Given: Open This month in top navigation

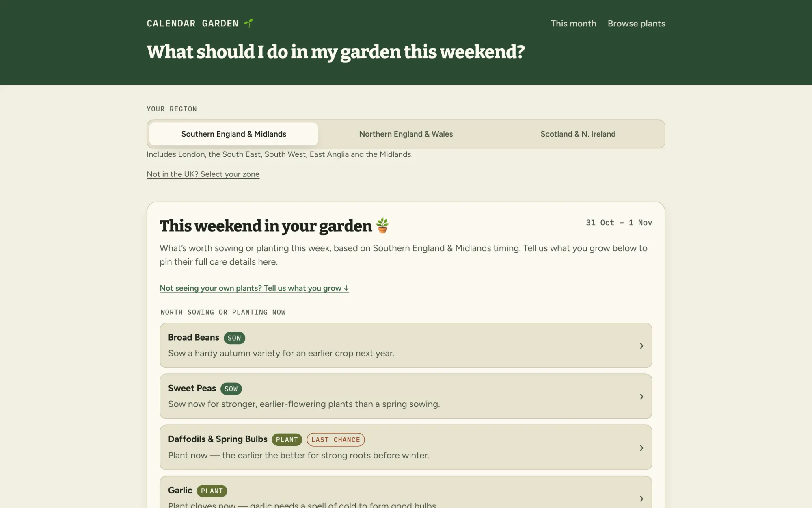Looking at the screenshot, I should click(x=573, y=24).
